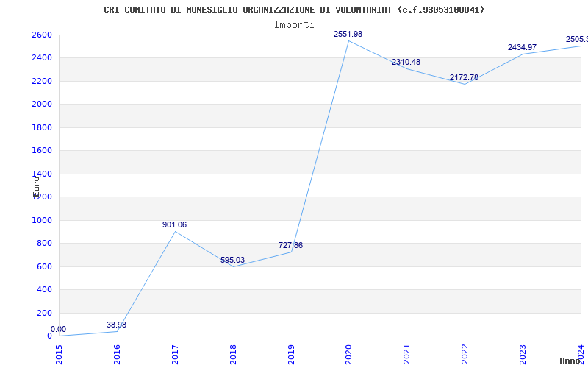Click the x-axis year 2022

[x=465, y=354]
